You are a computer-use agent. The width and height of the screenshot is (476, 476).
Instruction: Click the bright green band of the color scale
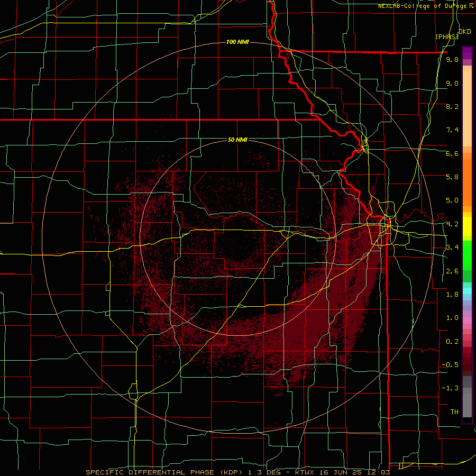point(467,256)
